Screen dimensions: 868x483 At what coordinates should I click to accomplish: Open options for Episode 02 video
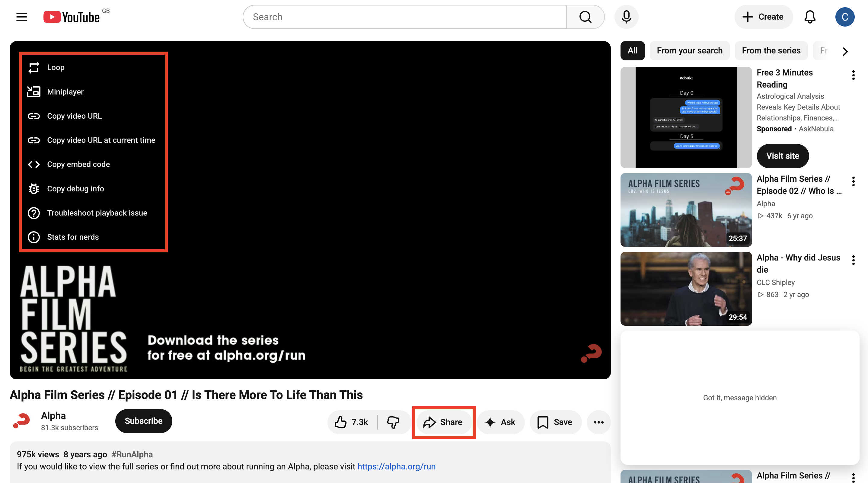[x=853, y=181]
